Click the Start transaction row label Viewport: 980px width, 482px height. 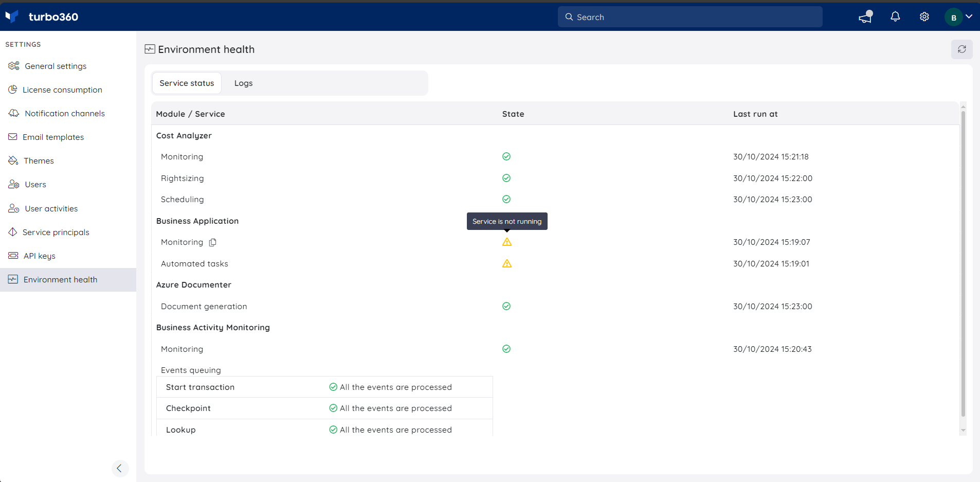[200, 387]
